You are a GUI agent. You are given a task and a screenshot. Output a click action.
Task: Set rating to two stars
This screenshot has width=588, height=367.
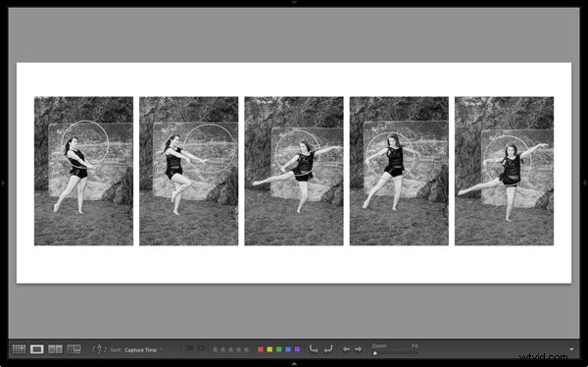pos(222,349)
